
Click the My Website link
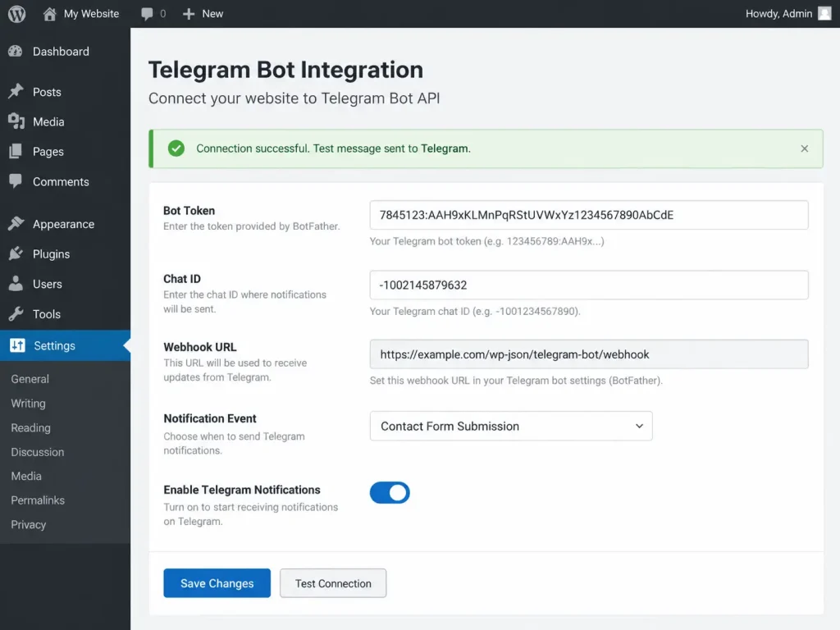[91, 14]
